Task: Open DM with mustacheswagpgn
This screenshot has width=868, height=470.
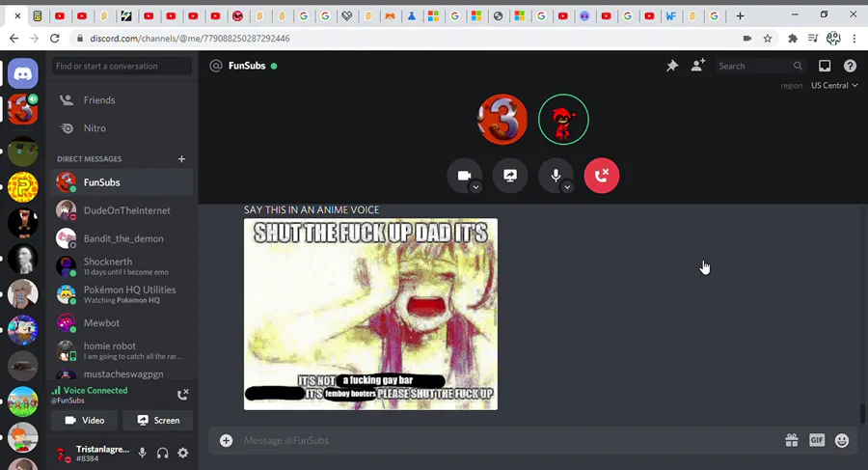Action: pos(122,374)
